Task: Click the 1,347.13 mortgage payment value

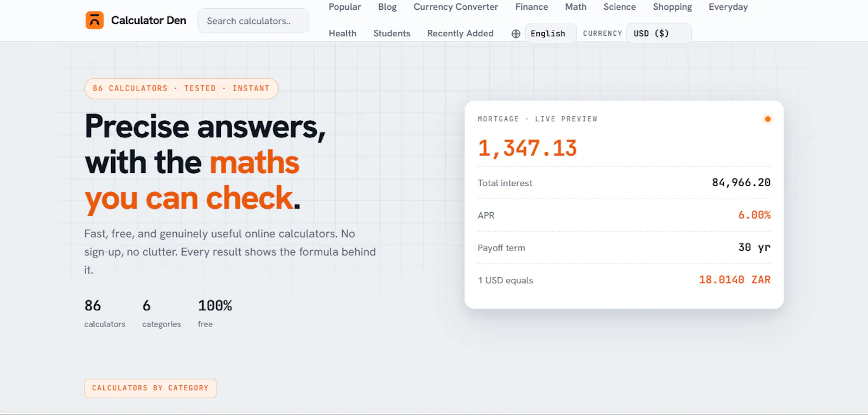Action: [x=527, y=148]
